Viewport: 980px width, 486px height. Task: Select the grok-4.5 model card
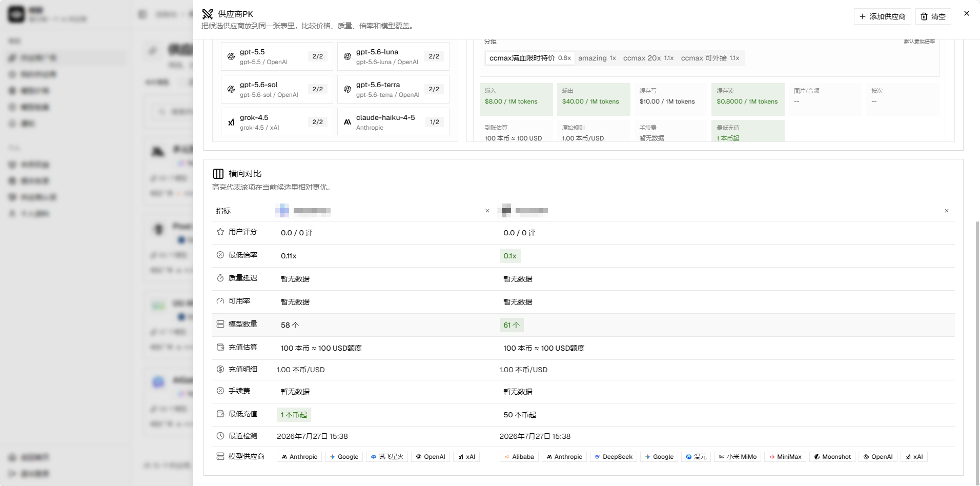coord(277,122)
